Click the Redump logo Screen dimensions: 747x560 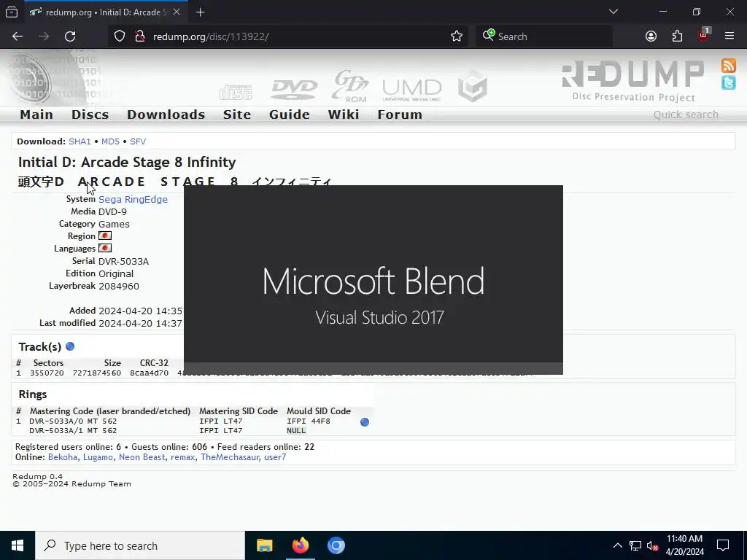(x=633, y=80)
